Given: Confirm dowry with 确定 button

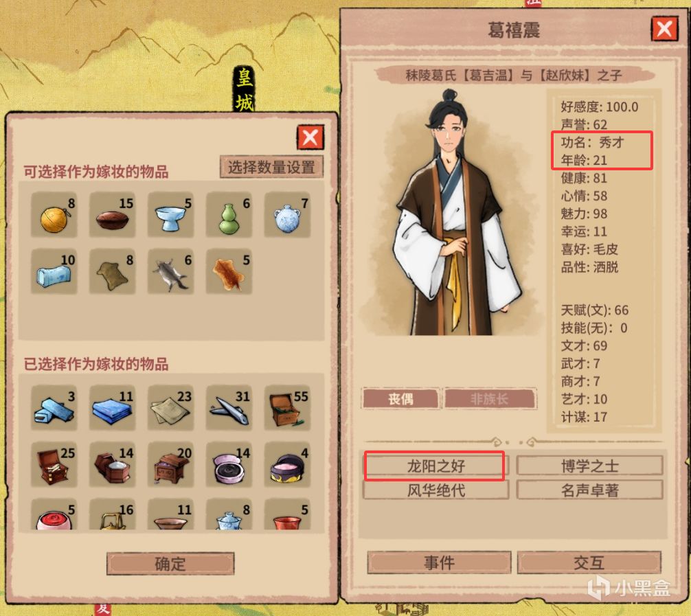Looking at the screenshot, I should pos(170,564).
